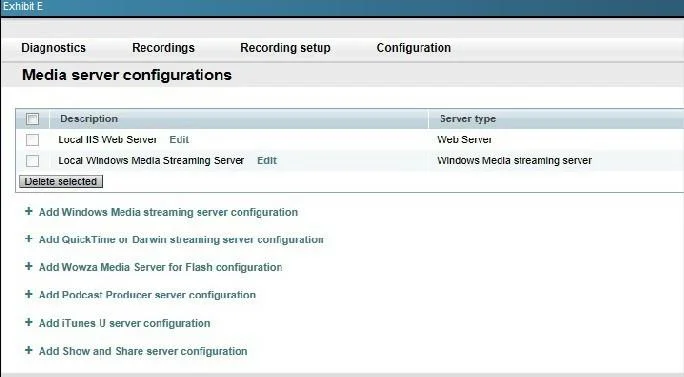
Task: Expand Add Podcast Producer server configuration
Action: coord(147,295)
